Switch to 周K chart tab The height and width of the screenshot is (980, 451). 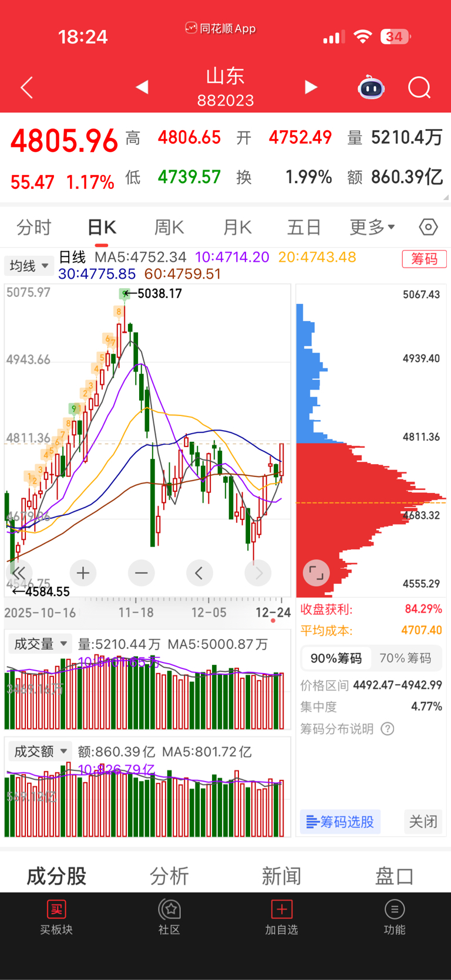(169, 227)
